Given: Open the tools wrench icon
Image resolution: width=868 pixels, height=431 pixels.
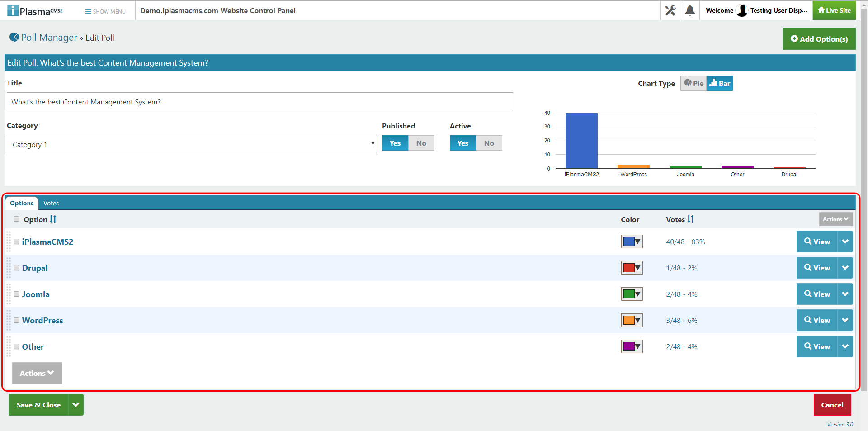Looking at the screenshot, I should coord(670,10).
